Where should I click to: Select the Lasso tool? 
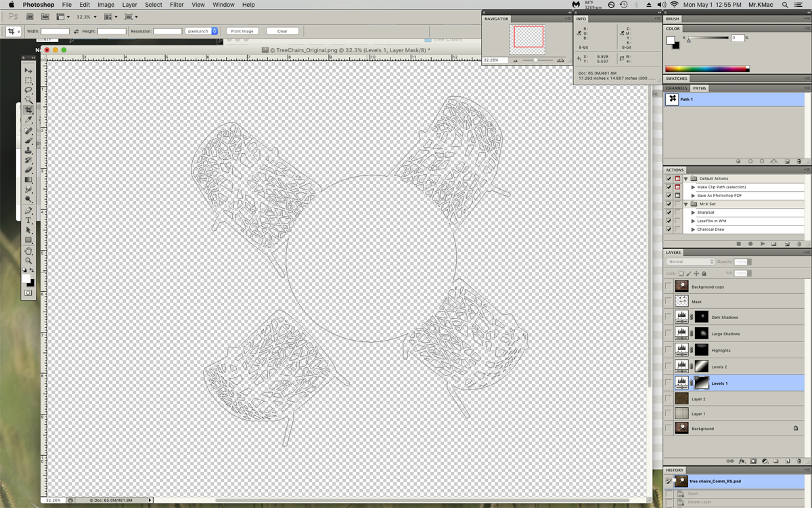(28, 90)
